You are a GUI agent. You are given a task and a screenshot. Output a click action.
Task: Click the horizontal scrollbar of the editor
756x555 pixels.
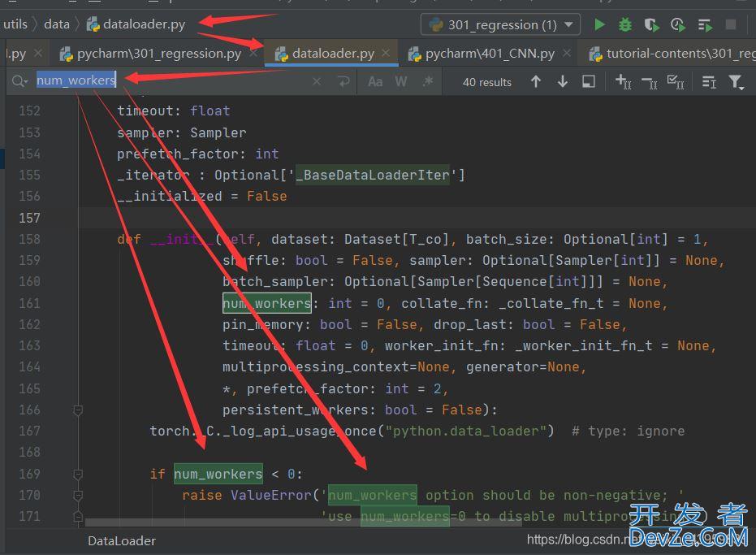click(x=304, y=522)
